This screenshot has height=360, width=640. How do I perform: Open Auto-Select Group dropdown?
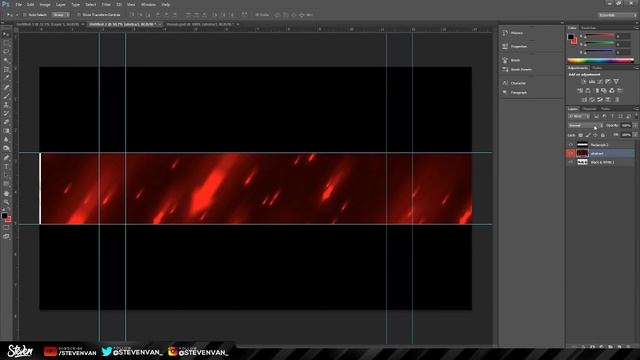pyautogui.click(x=61, y=15)
